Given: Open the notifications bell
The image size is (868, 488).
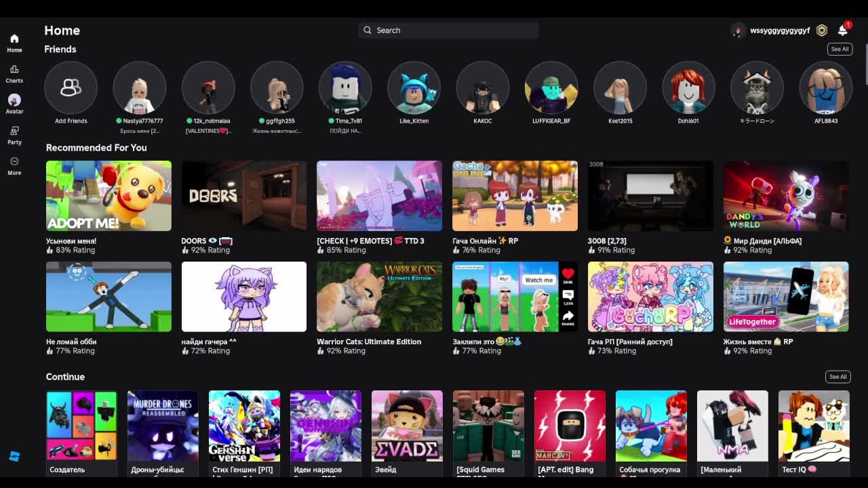Looking at the screenshot, I should (x=842, y=30).
